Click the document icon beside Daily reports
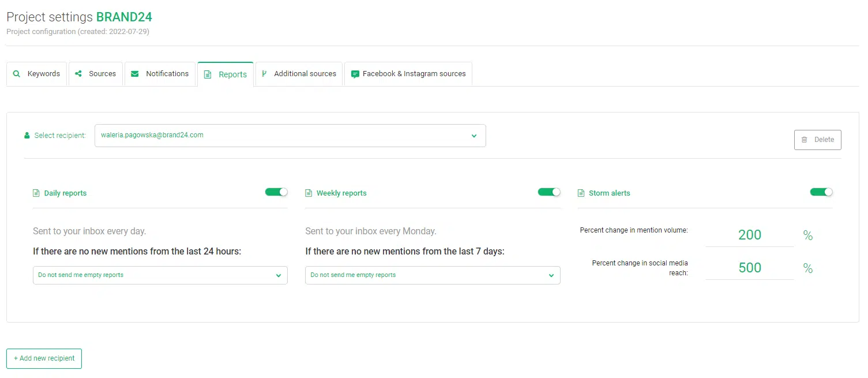Viewport: 868px width, 378px height. click(36, 193)
